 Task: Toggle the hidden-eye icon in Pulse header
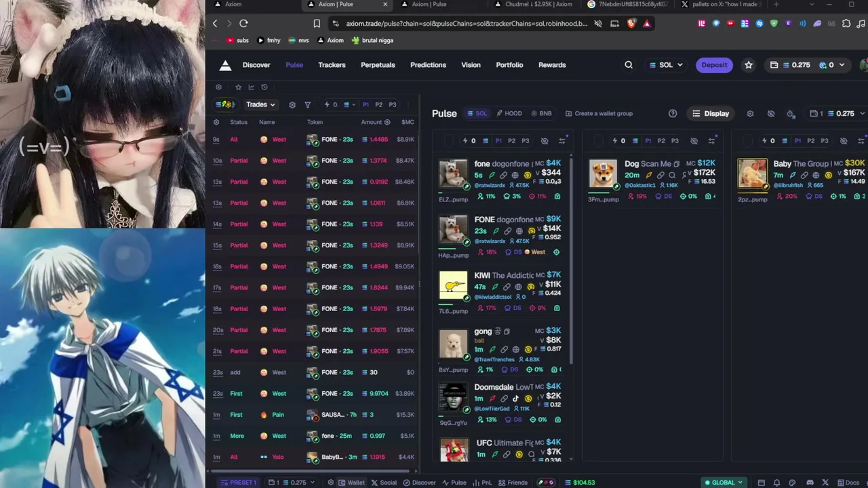(770, 113)
